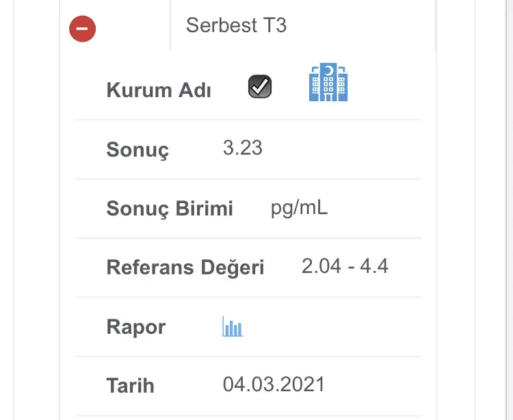Toggle the Kurum Adı checkbox
Image resolution: width=513 pixels, height=420 pixels.
coord(260,86)
